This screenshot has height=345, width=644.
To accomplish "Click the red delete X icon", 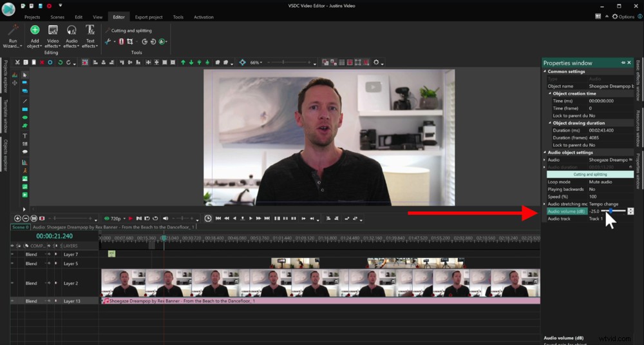I will [42, 63].
